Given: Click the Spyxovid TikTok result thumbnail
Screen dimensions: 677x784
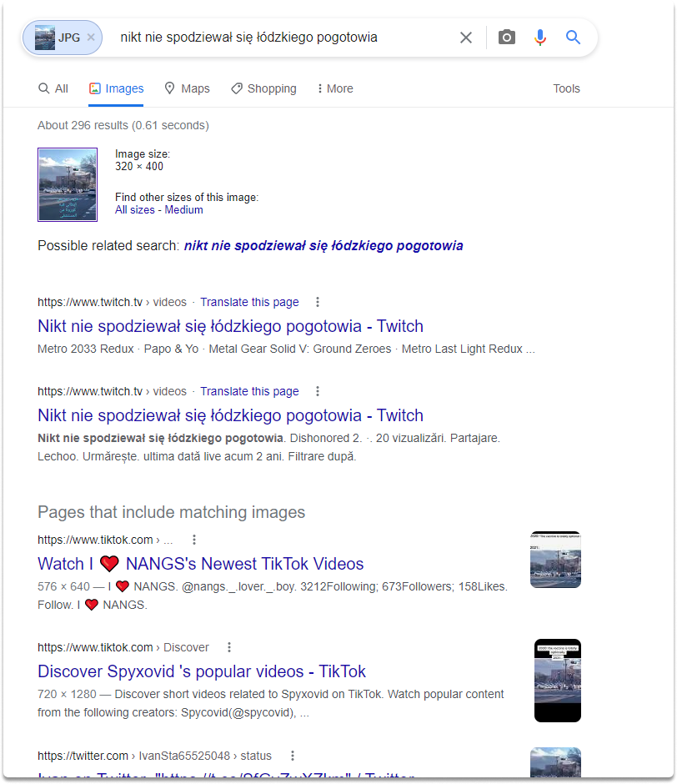Looking at the screenshot, I should tap(558, 681).
